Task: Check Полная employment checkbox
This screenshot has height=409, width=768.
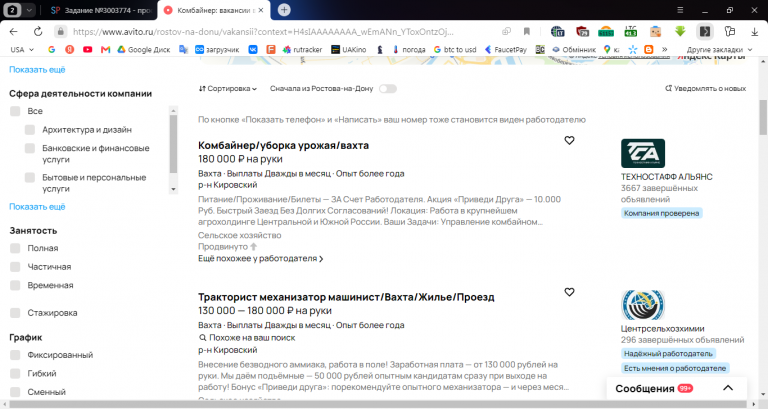Action: click(15, 248)
